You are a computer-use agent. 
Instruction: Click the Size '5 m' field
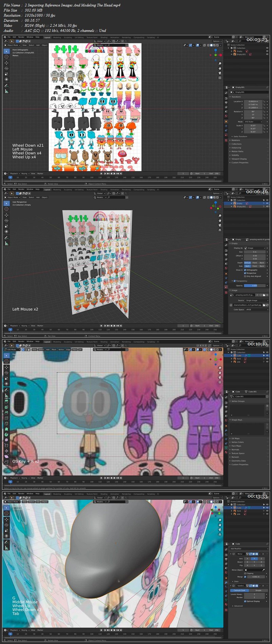255,252
